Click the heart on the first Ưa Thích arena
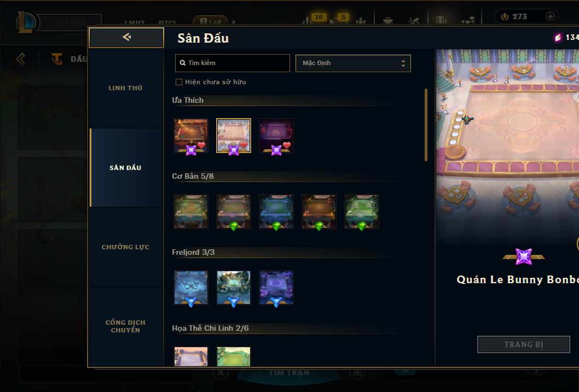 [x=201, y=145]
